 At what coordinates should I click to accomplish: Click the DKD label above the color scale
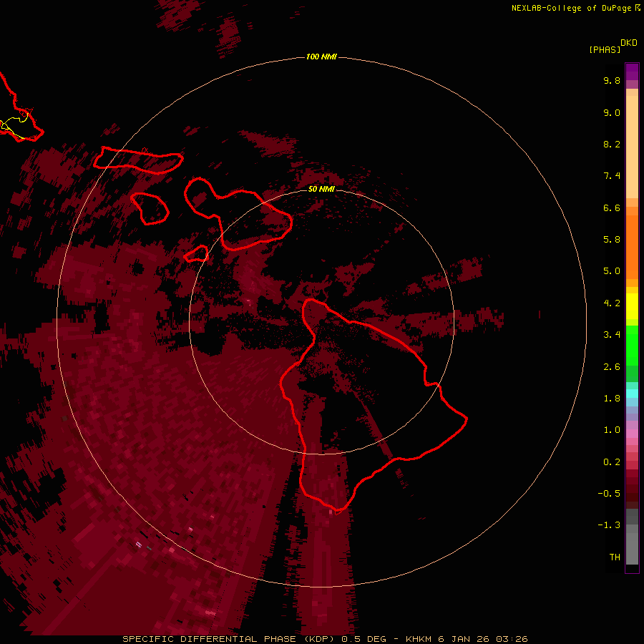coord(629,43)
